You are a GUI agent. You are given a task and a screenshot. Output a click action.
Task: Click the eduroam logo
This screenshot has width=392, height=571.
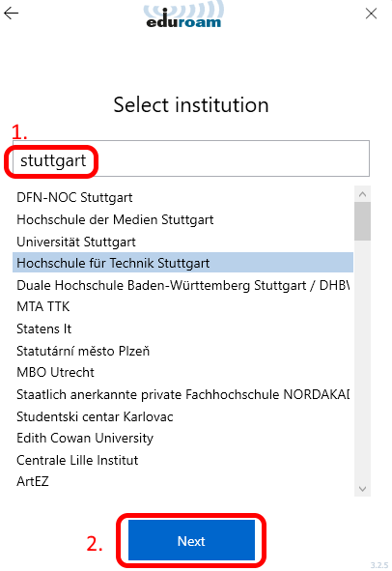coord(183,14)
